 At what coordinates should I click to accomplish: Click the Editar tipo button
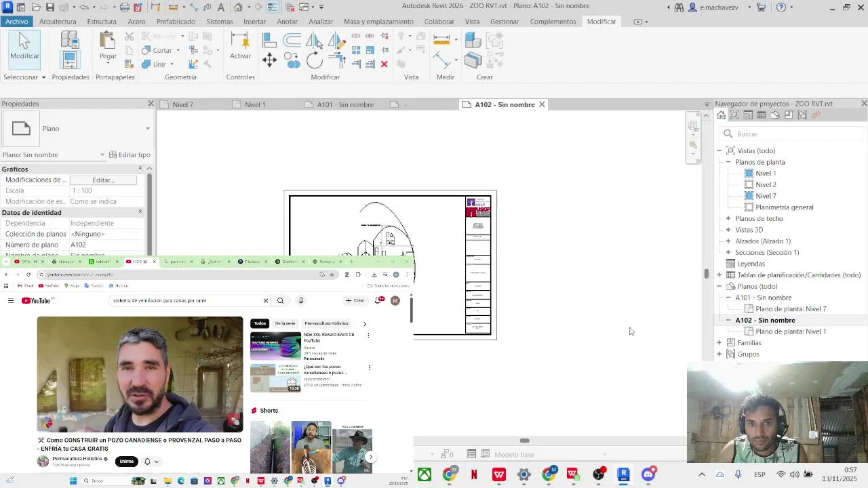pyautogui.click(x=130, y=155)
